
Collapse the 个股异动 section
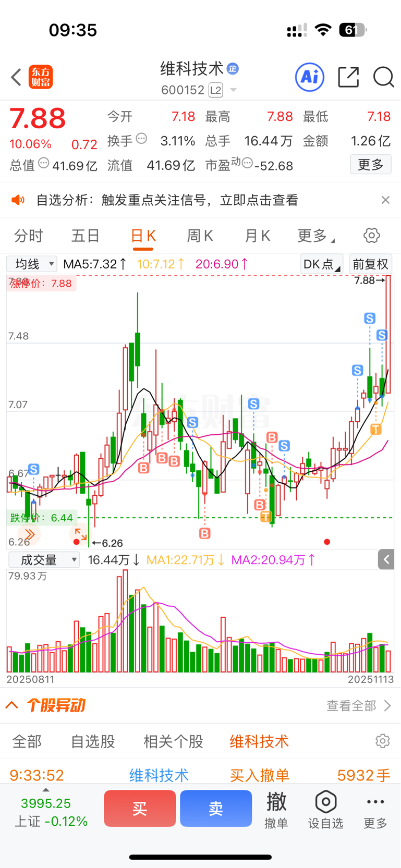pyautogui.click(x=13, y=705)
